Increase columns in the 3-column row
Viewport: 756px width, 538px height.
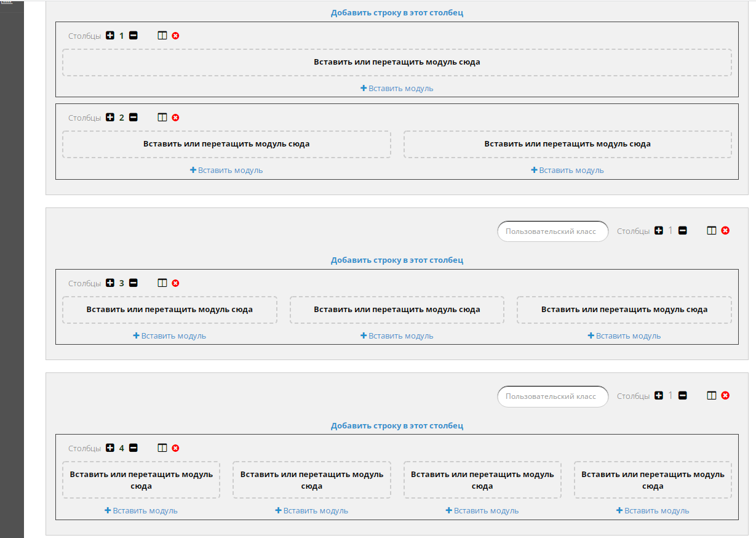point(110,283)
